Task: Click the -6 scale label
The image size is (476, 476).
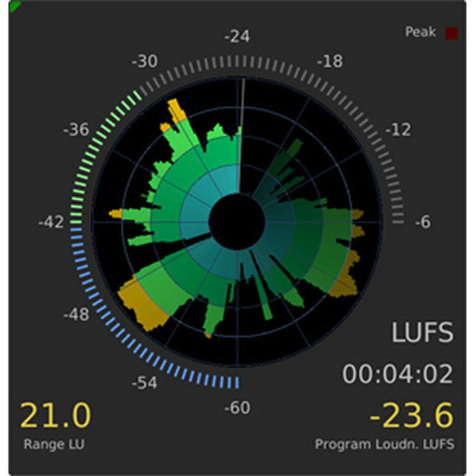Action: [x=423, y=222]
